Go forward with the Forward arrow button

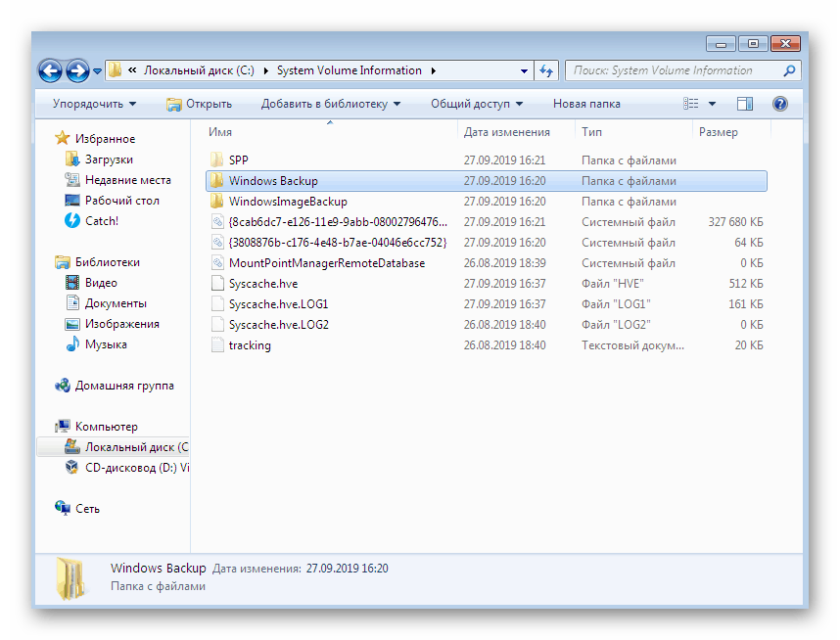pyautogui.click(x=77, y=70)
